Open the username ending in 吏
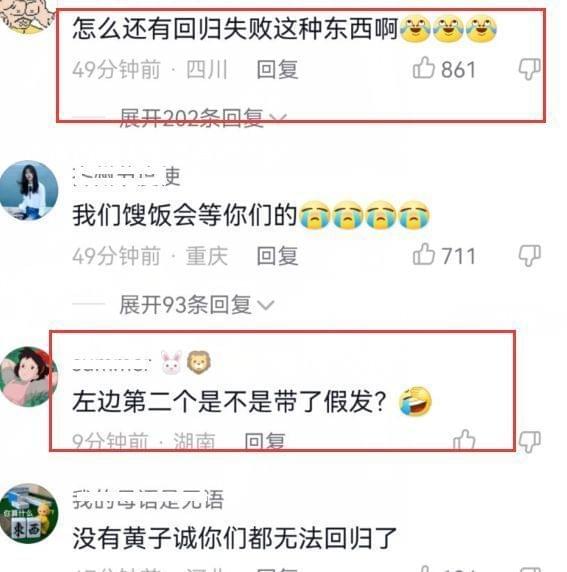567x572 pixels. (127, 177)
